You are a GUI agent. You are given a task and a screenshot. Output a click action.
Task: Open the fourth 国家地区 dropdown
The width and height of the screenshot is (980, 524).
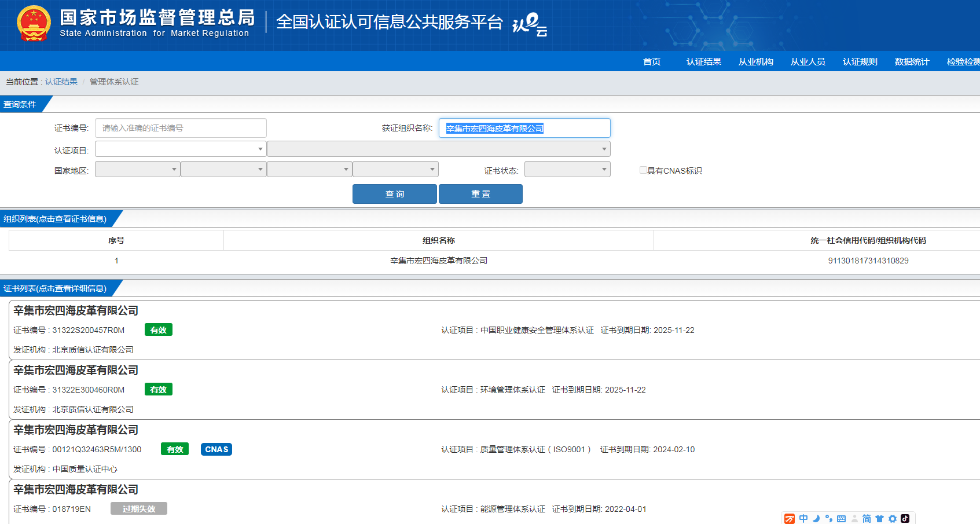click(395, 169)
